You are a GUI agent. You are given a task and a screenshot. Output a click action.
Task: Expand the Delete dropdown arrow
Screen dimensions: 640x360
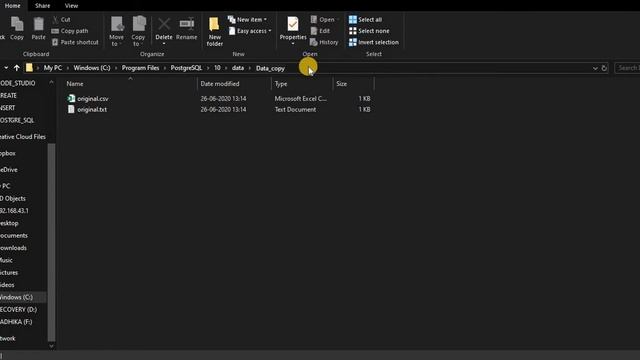click(164, 43)
